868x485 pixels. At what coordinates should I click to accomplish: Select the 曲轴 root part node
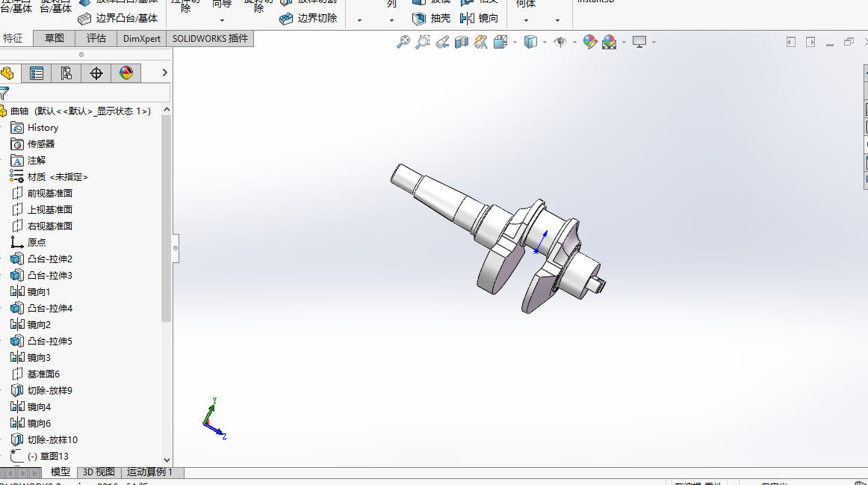[75, 111]
